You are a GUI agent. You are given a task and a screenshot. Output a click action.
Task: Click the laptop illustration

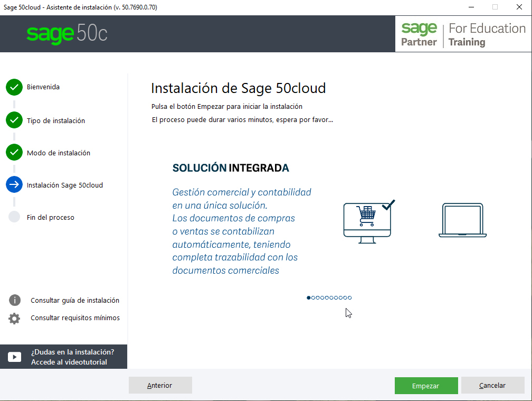pos(462,220)
